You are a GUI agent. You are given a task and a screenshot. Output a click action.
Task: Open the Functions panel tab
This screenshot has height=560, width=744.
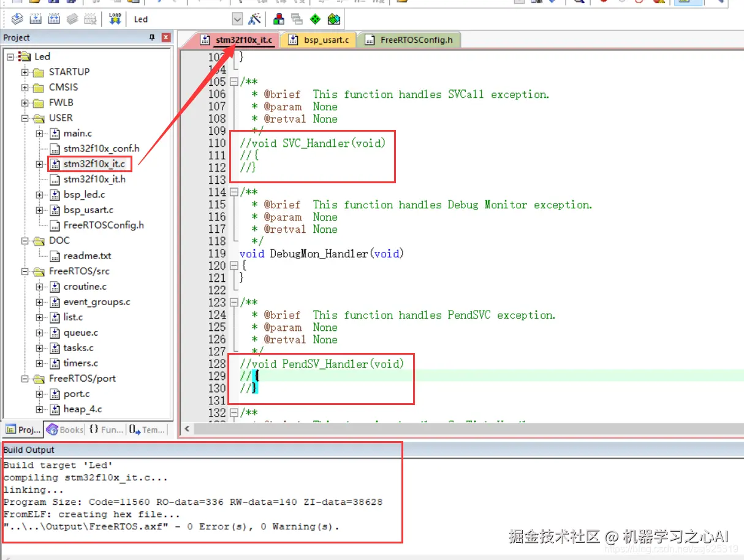105,429
